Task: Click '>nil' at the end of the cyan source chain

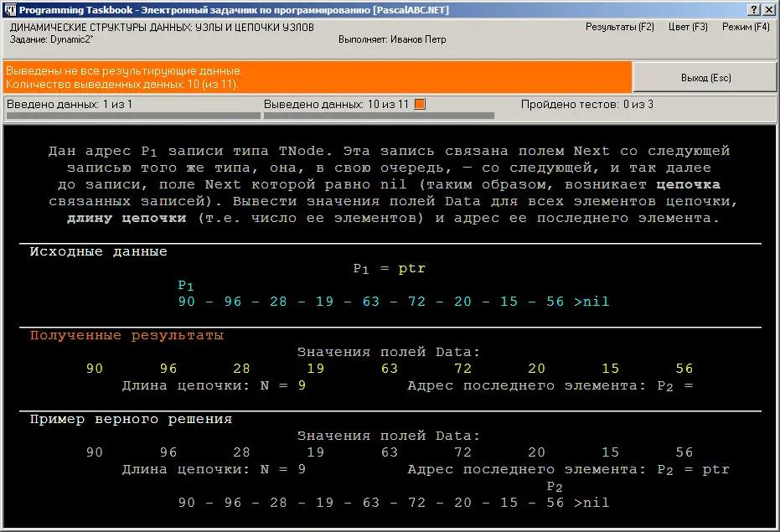Action: (591, 302)
